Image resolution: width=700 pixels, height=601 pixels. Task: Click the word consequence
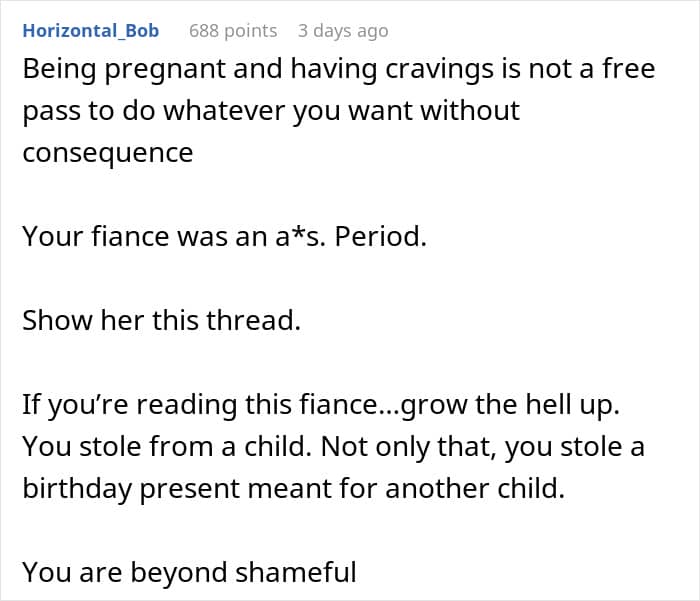(x=108, y=153)
